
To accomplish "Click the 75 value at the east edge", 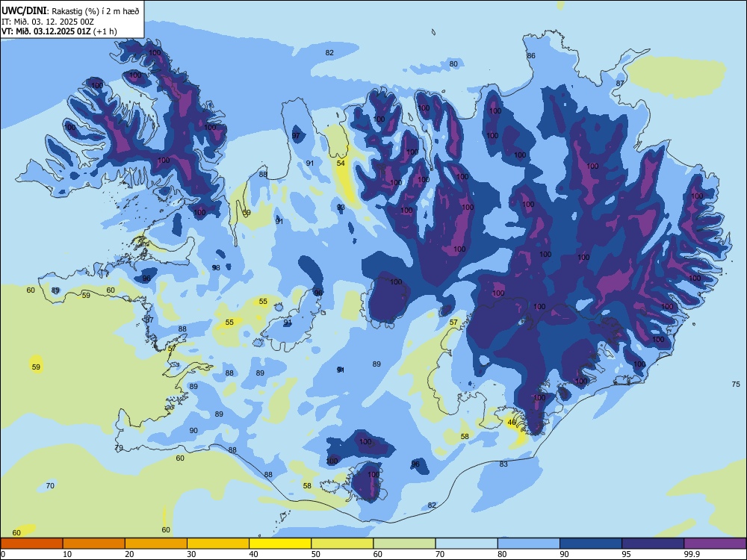I will click(736, 385).
